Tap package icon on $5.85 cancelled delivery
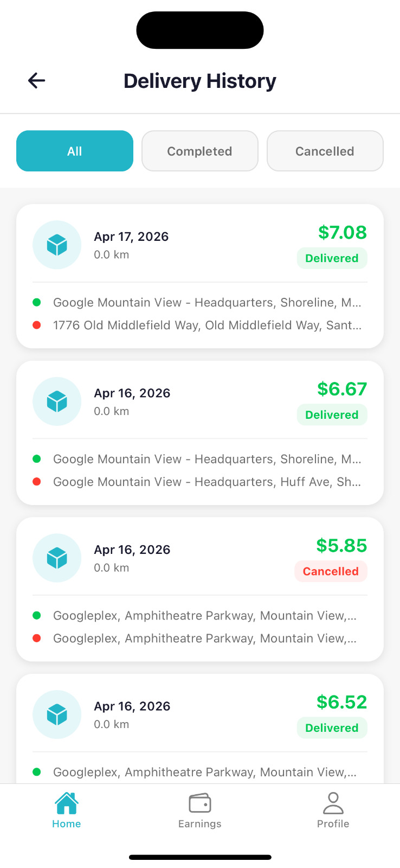 coord(57,558)
